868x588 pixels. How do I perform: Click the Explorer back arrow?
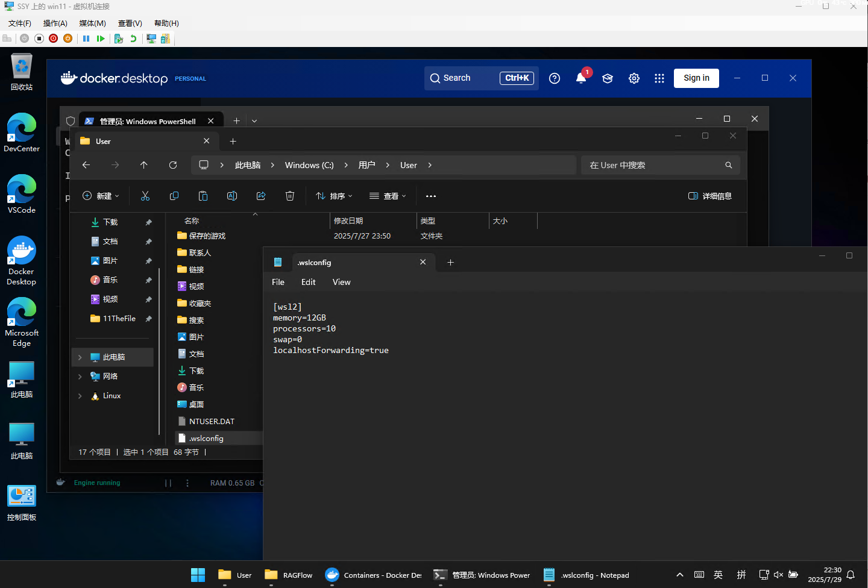click(86, 165)
